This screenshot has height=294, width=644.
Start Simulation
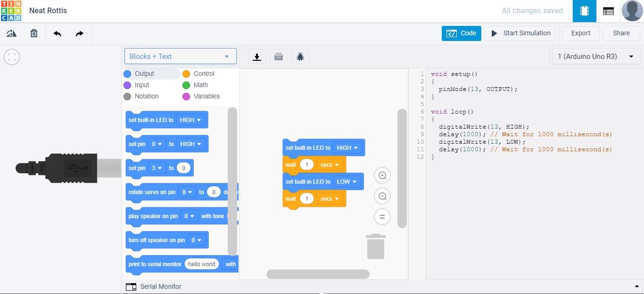click(520, 33)
